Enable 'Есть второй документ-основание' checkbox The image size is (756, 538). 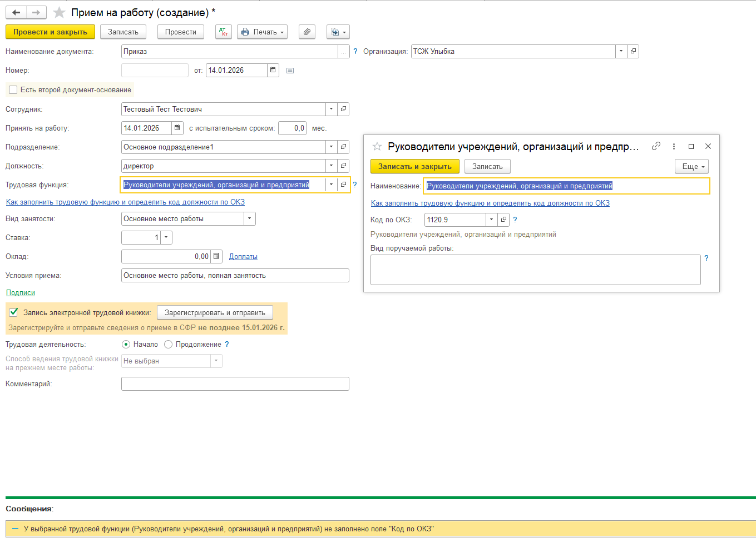[x=13, y=89]
